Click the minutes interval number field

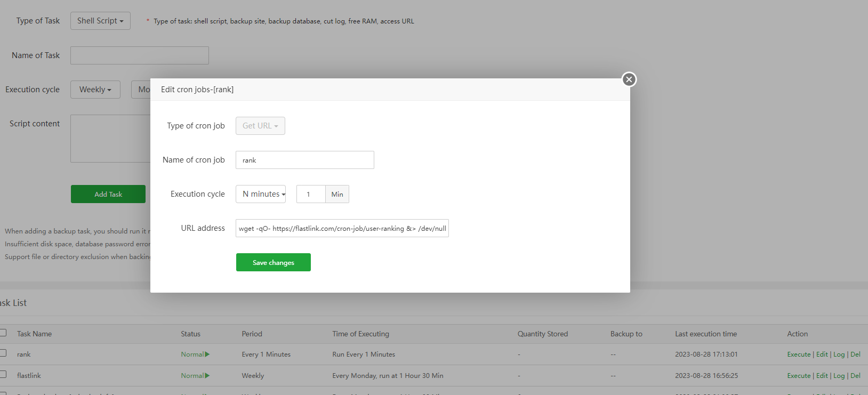coord(311,194)
